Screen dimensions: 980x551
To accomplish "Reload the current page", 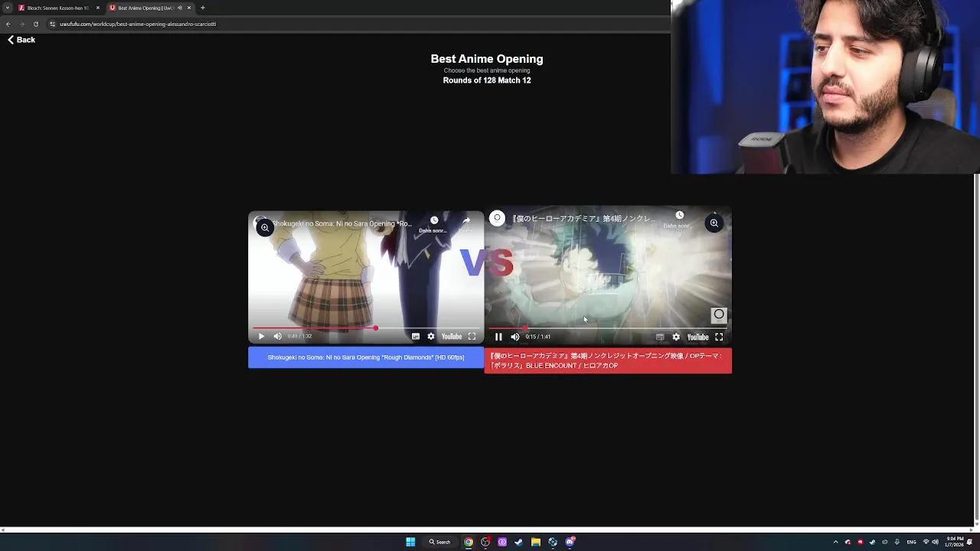I will pos(35,24).
